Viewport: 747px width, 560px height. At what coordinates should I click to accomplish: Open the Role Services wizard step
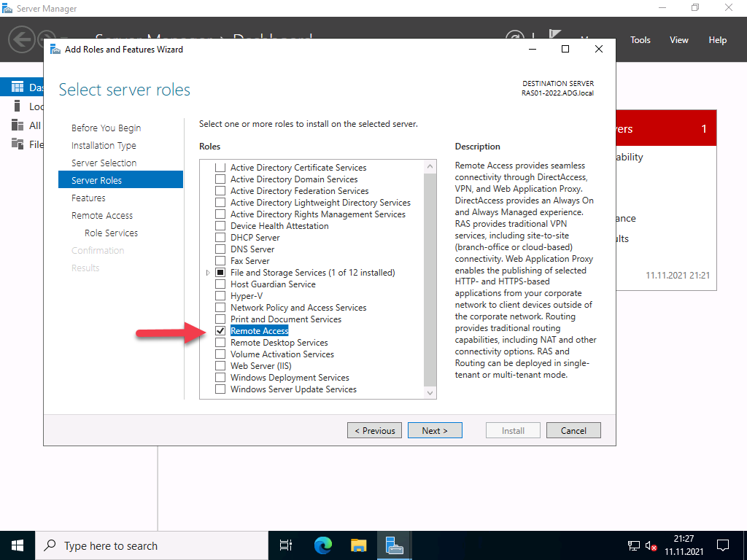[x=111, y=233]
